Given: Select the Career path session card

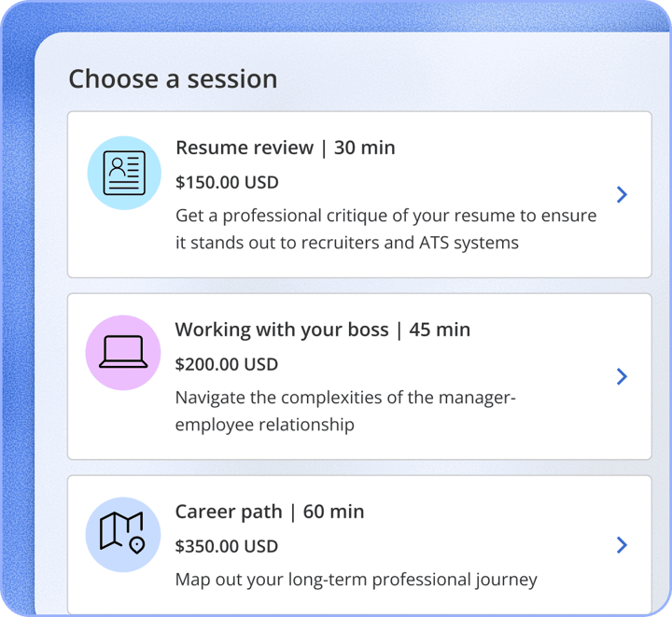Looking at the screenshot, I should coord(359,545).
